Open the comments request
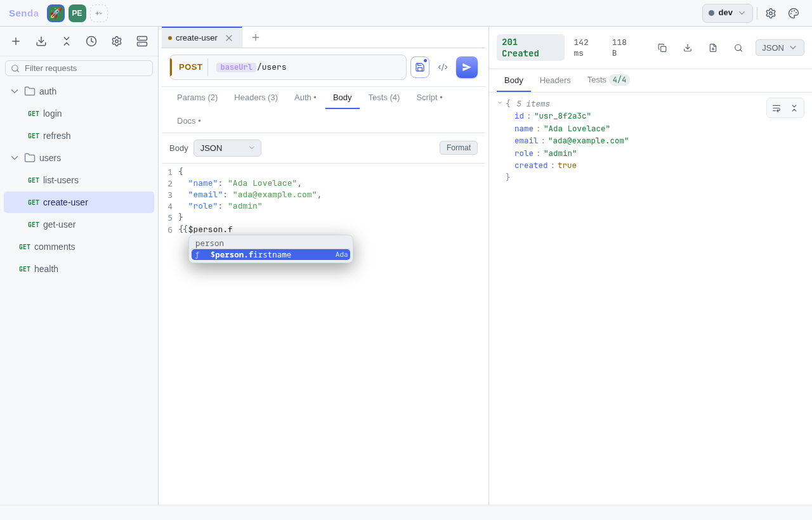Screen dimensions: 812x520 pyautogui.click(x=79, y=247)
